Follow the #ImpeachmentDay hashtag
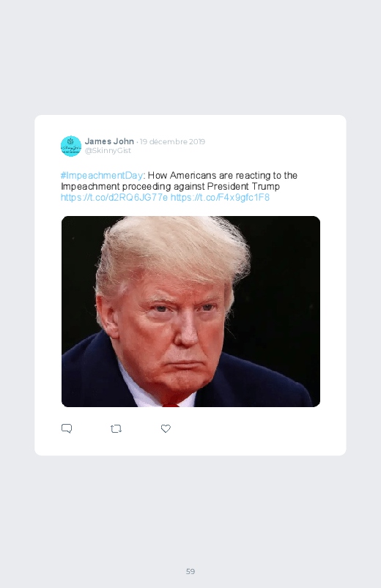The height and width of the screenshot is (588, 381). click(102, 175)
